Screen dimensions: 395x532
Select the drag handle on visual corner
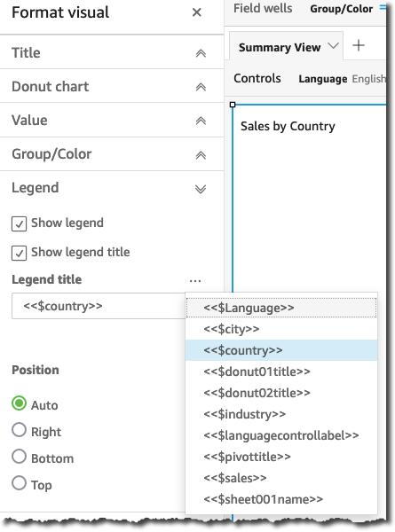coord(233,105)
